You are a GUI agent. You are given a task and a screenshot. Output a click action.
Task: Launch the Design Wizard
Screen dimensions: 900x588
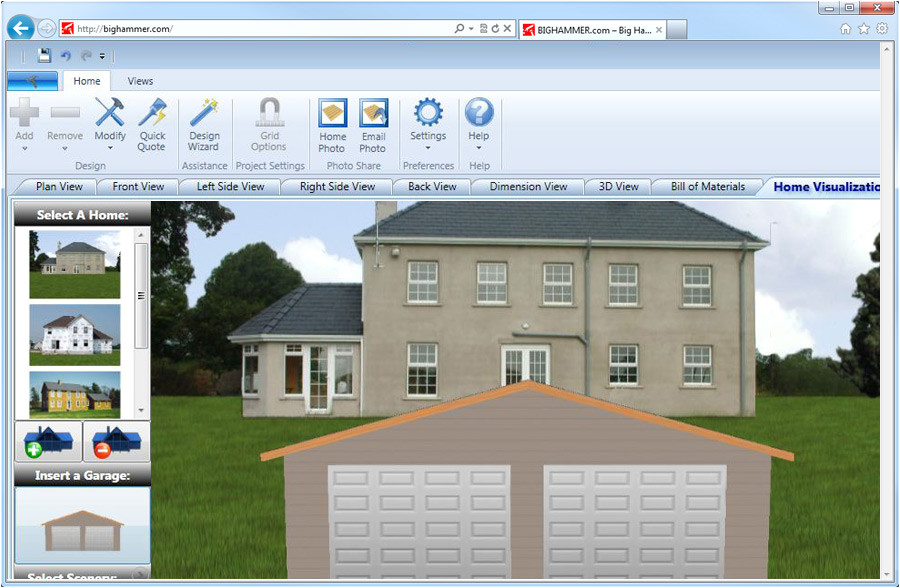pos(204,125)
